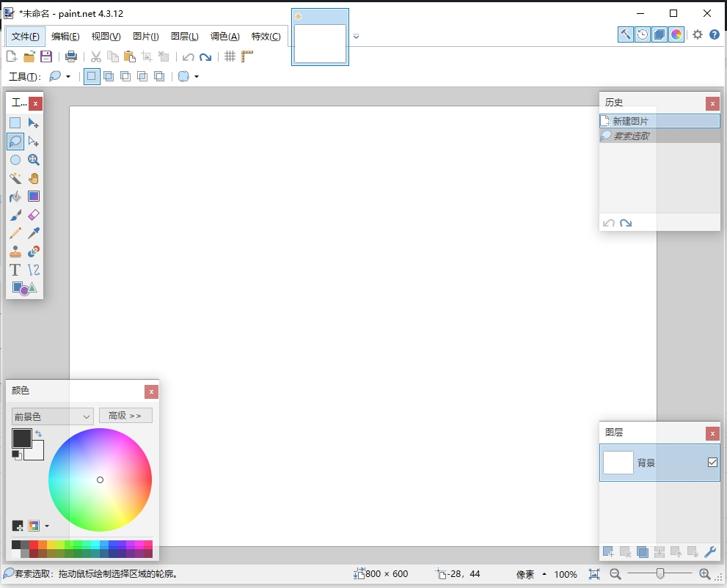Open the Adjustments menu

tap(225, 36)
